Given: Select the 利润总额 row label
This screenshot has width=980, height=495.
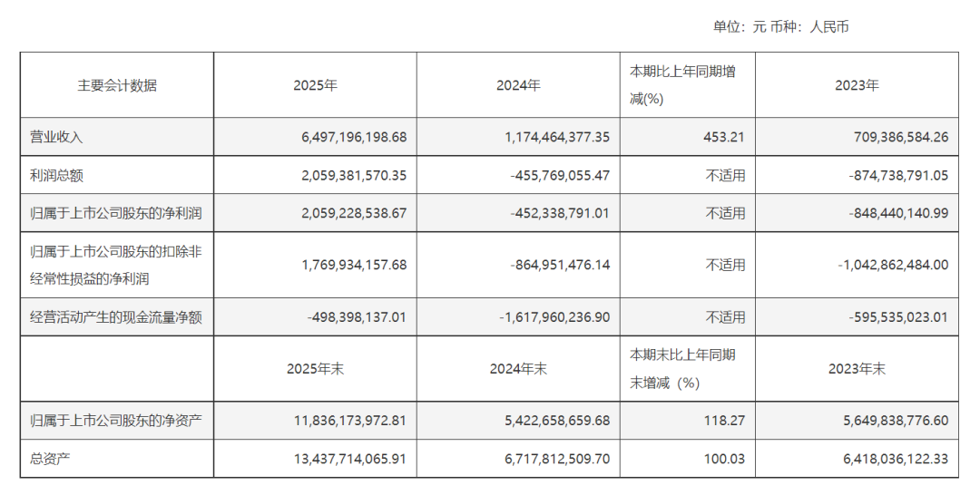Looking at the screenshot, I should 56,175.
